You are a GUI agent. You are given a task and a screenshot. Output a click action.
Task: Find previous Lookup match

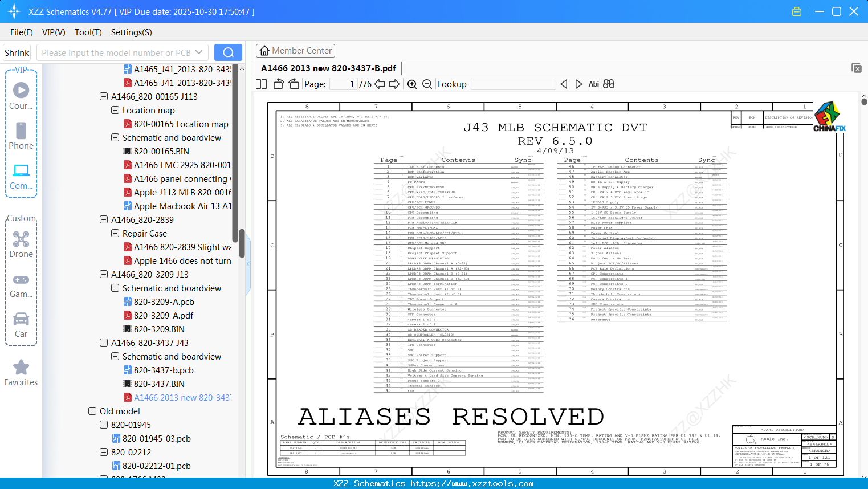(x=564, y=84)
